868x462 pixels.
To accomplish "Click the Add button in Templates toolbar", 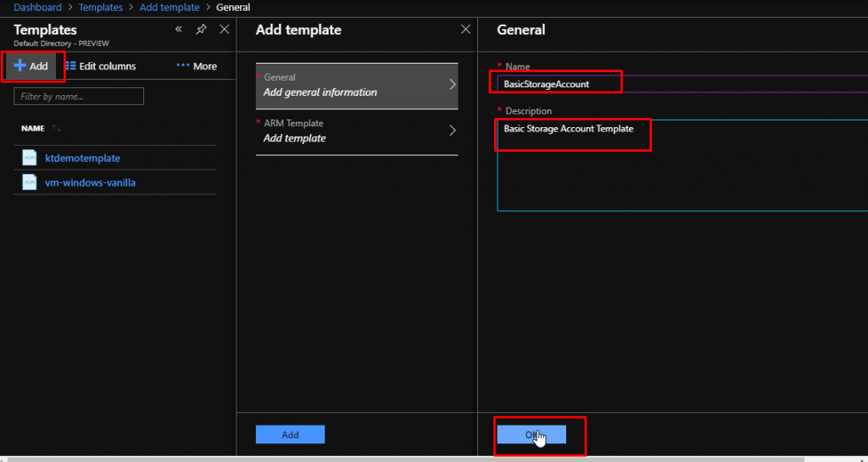I will tap(31, 66).
